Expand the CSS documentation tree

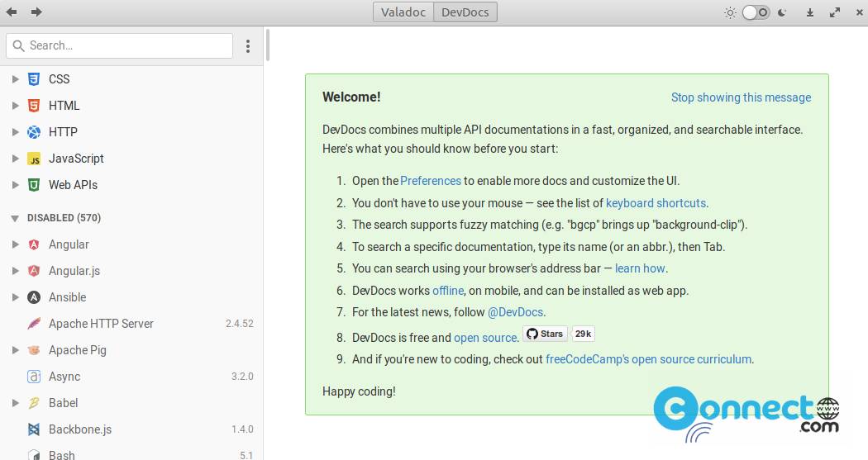point(16,79)
